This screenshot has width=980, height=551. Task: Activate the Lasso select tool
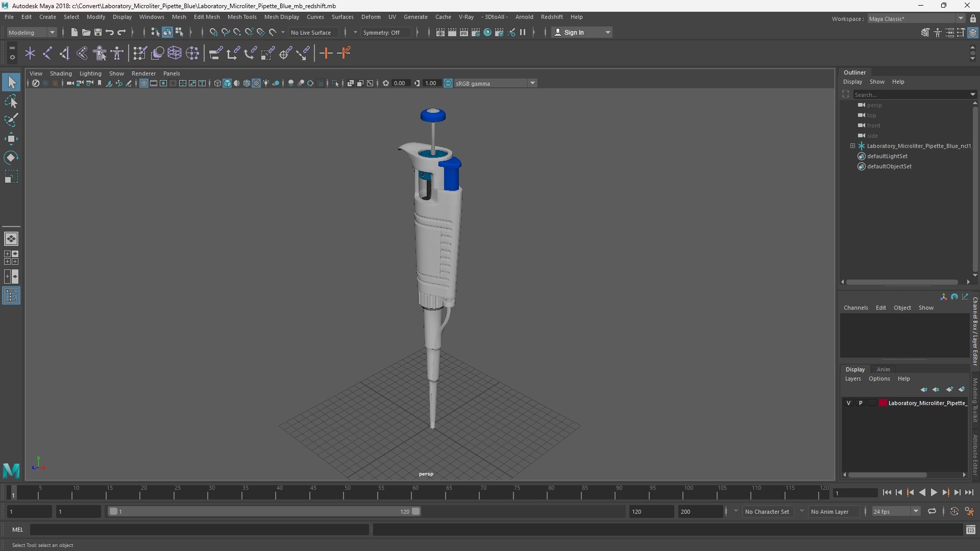pos(11,101)
